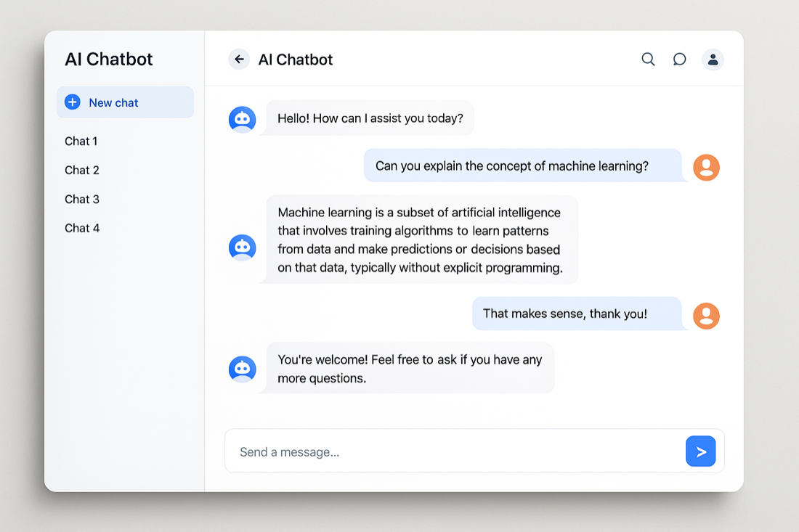The width and height of the screenshot is (799, 532).
Task: Click user avatar beside machine learning question
Action: (706, 168)
